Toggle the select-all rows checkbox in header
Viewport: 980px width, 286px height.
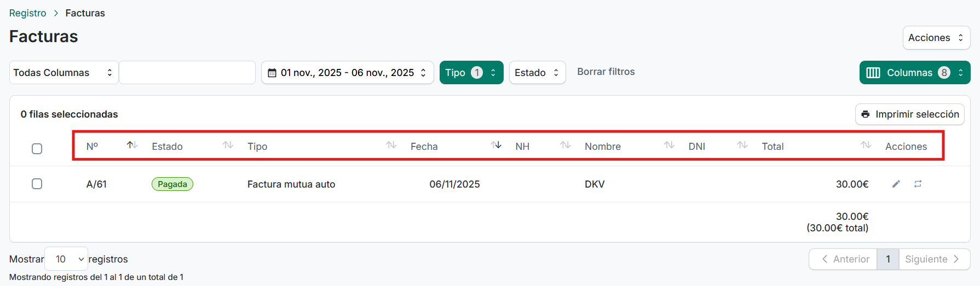(x=37, y=149)
